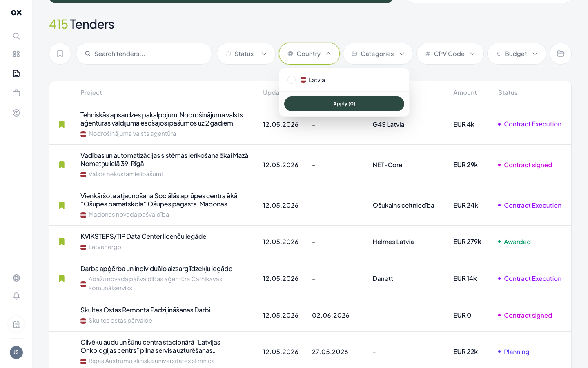Open the dashboard grid icon in sidebar
588x368 pixels.
tap(16, 54)
